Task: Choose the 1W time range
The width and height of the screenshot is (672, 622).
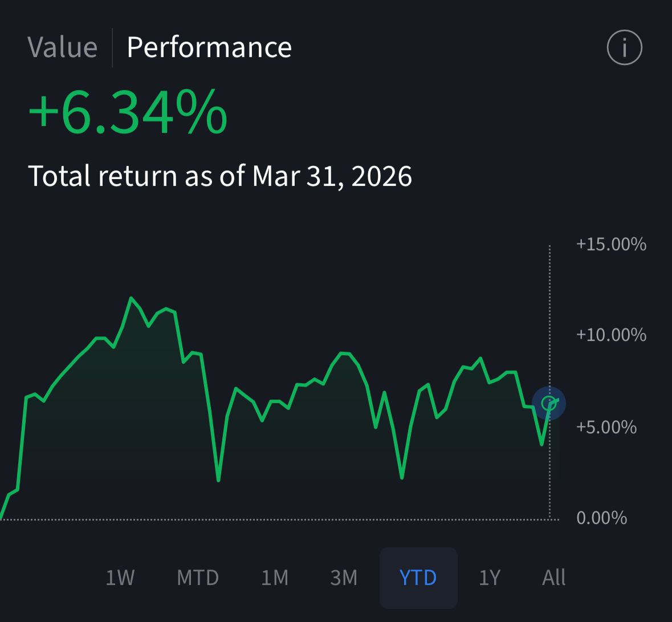Action: coord(120,578)
